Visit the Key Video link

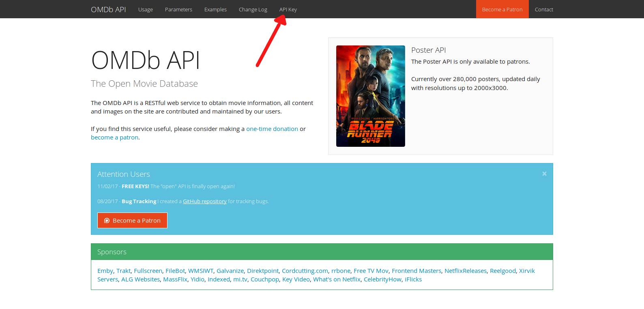tap(296, 279)
